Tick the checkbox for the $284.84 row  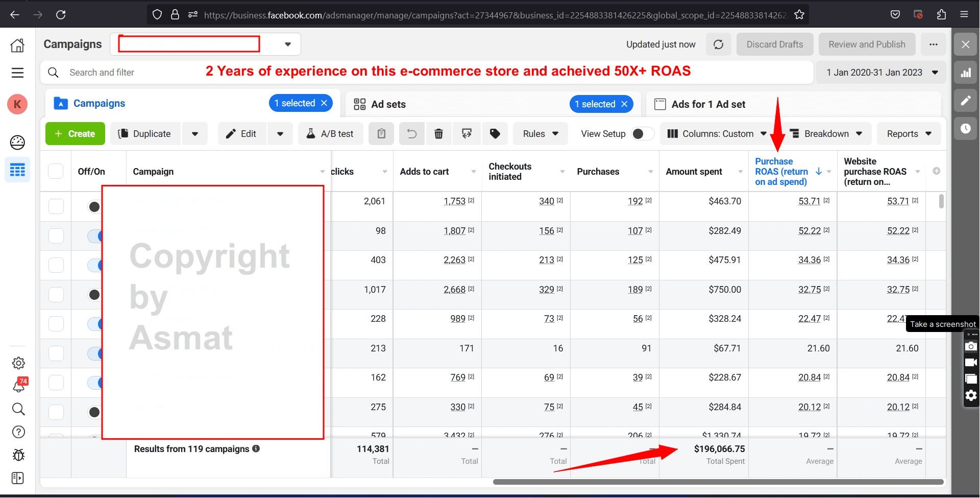(x=56, y=412)
